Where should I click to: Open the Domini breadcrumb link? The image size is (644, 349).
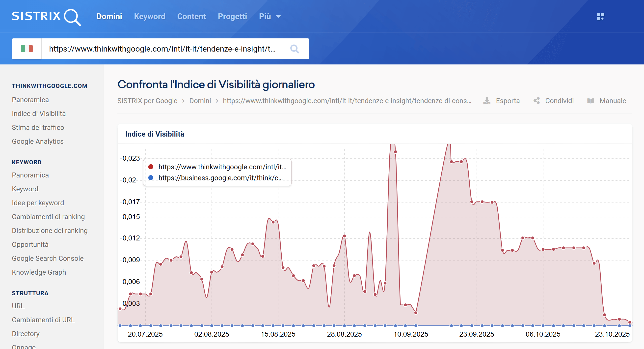(x=200, y=101)
